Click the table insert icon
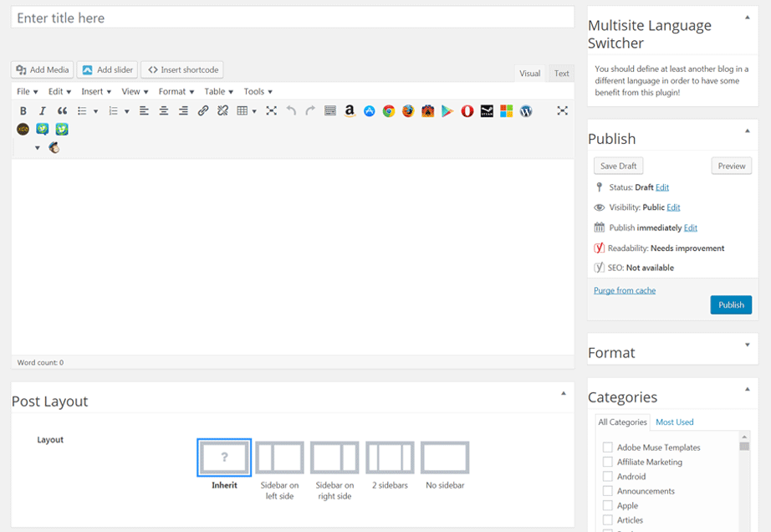The width and height of the screenshot is (771, 532). 242,111
